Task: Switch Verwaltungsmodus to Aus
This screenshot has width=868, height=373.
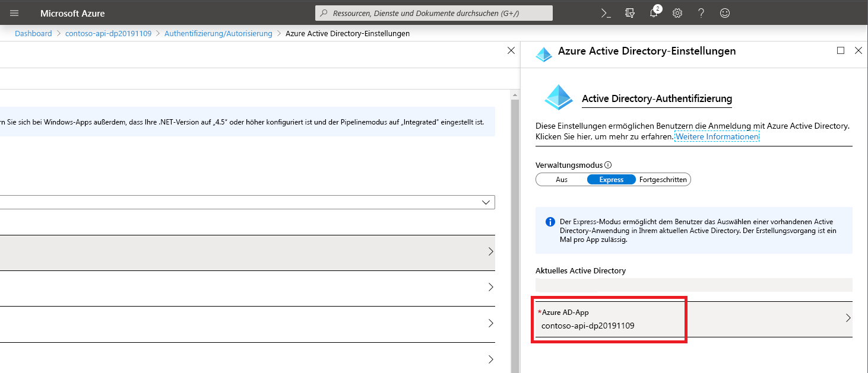Action: (x=562, y=179)
